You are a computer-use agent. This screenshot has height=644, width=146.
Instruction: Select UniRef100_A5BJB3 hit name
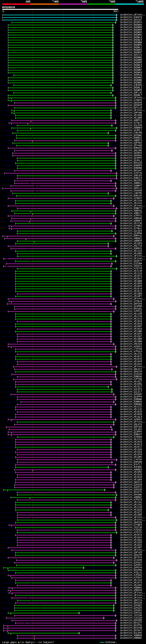pyautogui.click(x=131, y=175)
